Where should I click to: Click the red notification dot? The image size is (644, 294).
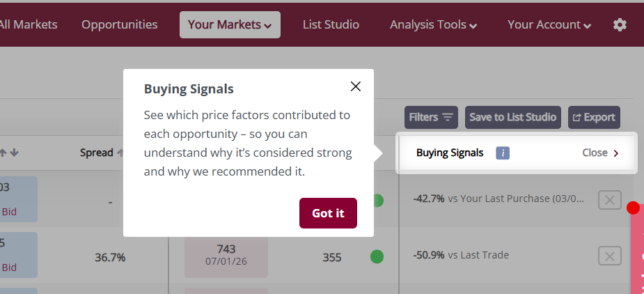click(x=633, y=208)
